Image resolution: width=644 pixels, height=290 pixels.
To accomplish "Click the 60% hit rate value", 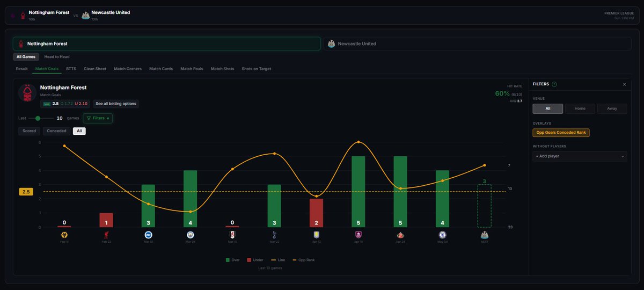I will (502, 93).
